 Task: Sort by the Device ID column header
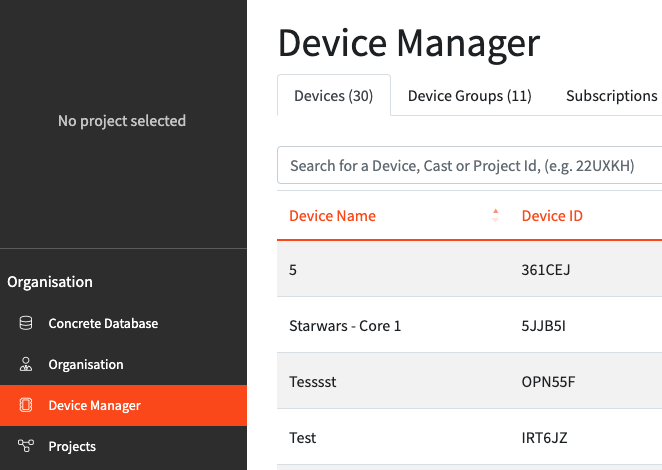click(552, 216)
